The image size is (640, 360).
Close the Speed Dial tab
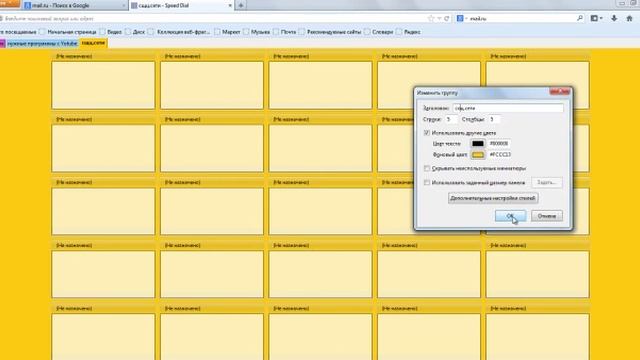[x=230, y=6]
